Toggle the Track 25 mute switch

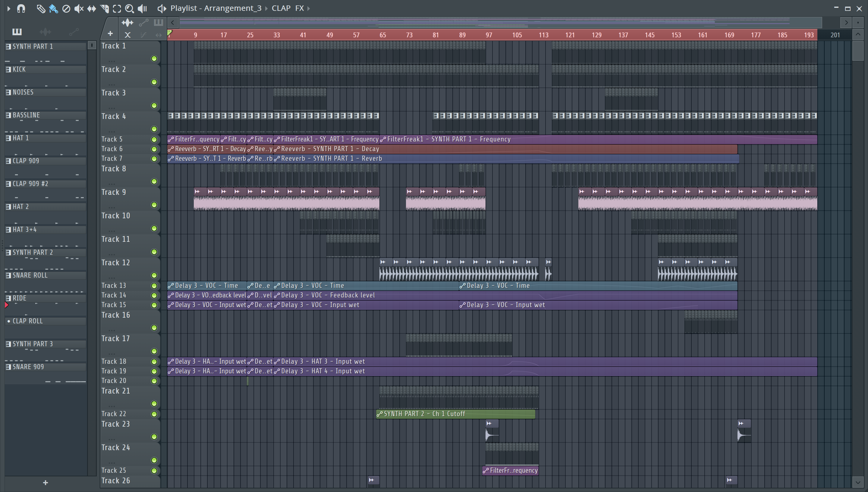coord(154,471)
